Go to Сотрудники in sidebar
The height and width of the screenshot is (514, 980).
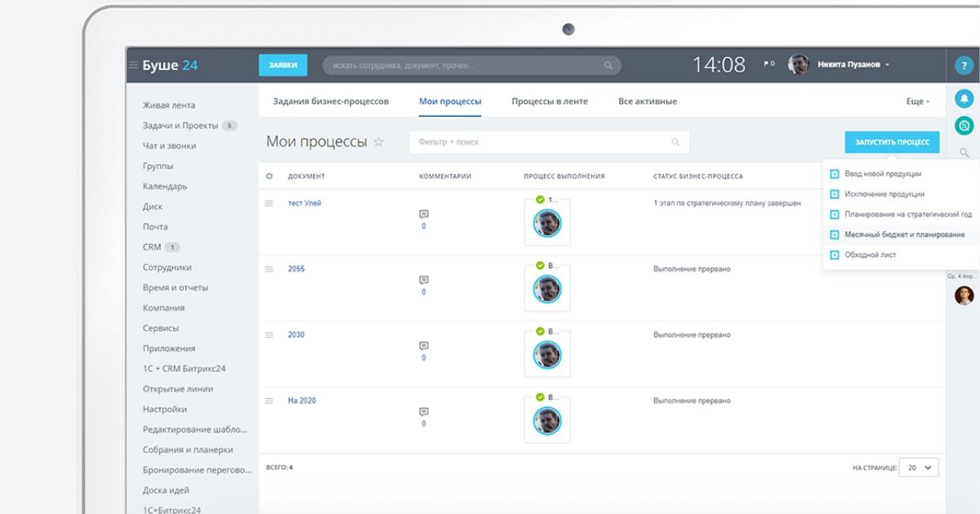point(167,268)
